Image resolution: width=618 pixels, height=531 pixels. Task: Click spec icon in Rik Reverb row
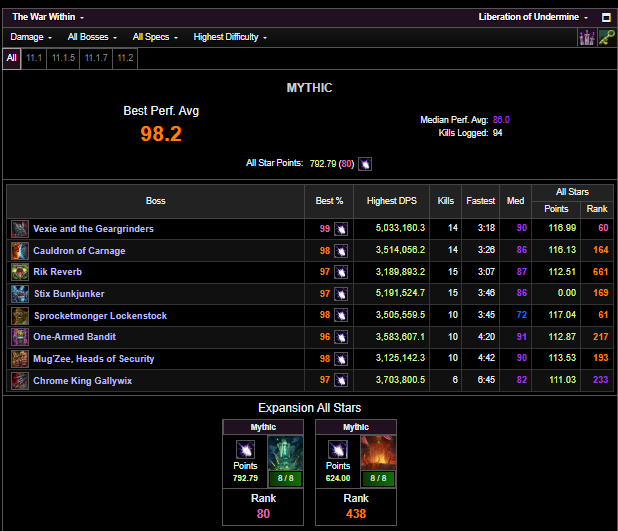(x=341, y=272)
